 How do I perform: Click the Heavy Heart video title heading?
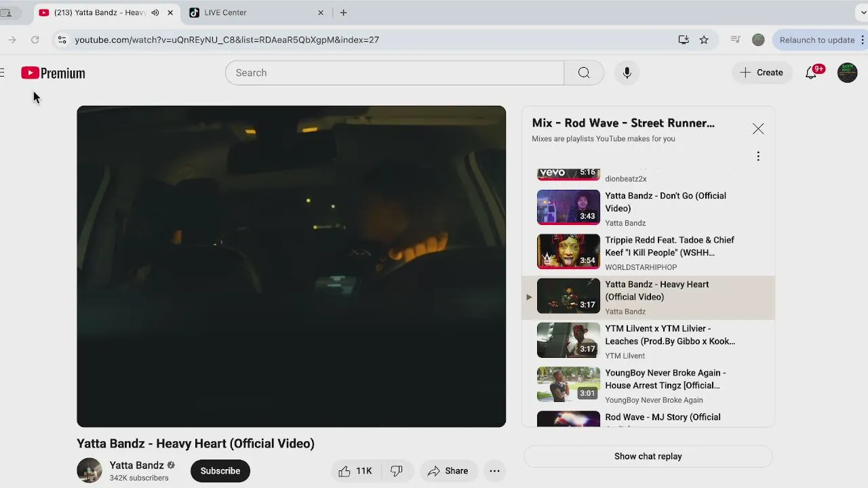195,443
